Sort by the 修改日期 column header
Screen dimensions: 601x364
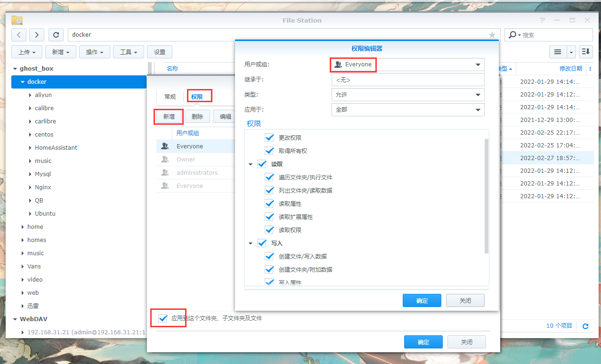pyautogui.click(x=571, y=69)
